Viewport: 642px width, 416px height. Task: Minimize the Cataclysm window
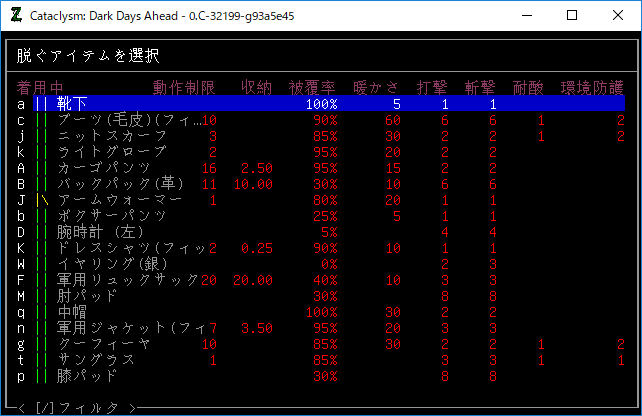525,16
